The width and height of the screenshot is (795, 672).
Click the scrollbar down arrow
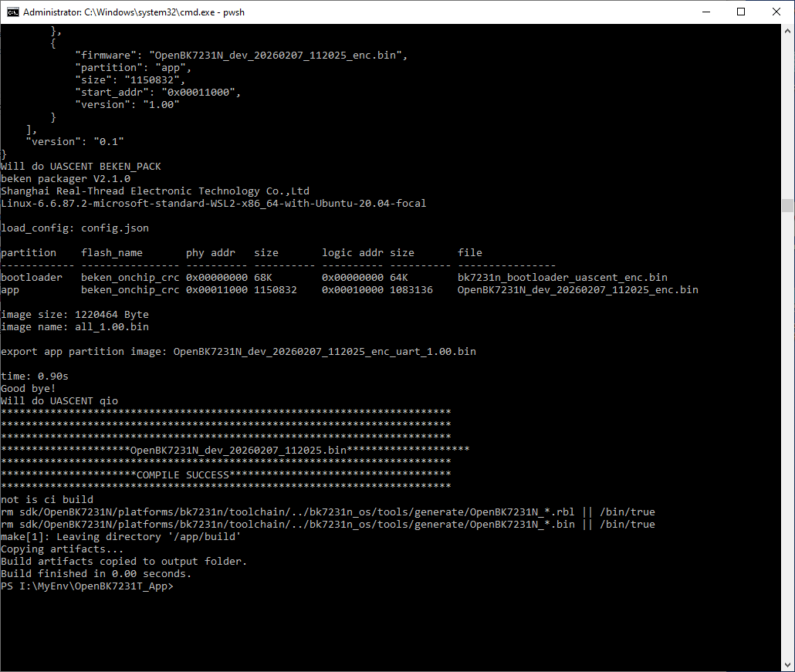pos(787,665)
